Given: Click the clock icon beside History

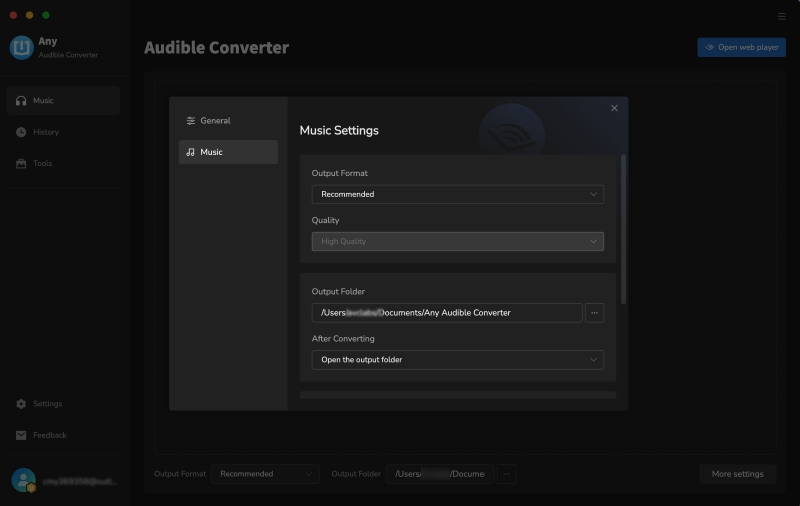Looking at the screenshot, I should point(21,132).
